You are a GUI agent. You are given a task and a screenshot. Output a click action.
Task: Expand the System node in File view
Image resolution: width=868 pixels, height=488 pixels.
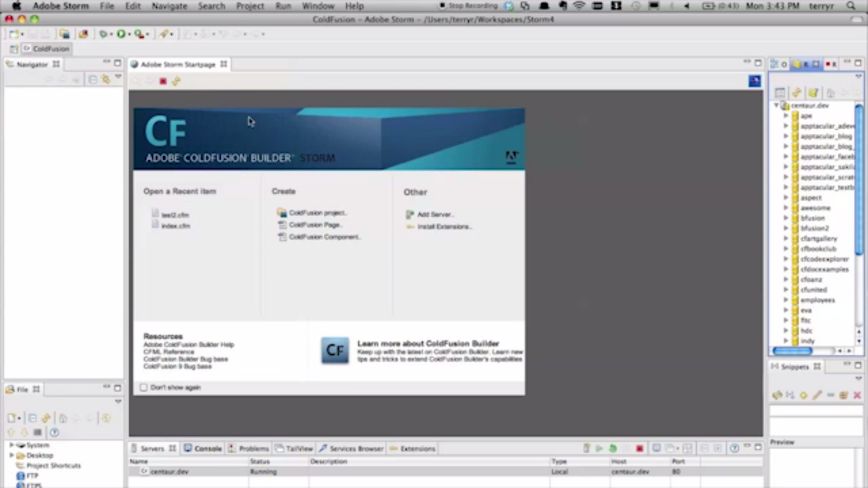11,445
